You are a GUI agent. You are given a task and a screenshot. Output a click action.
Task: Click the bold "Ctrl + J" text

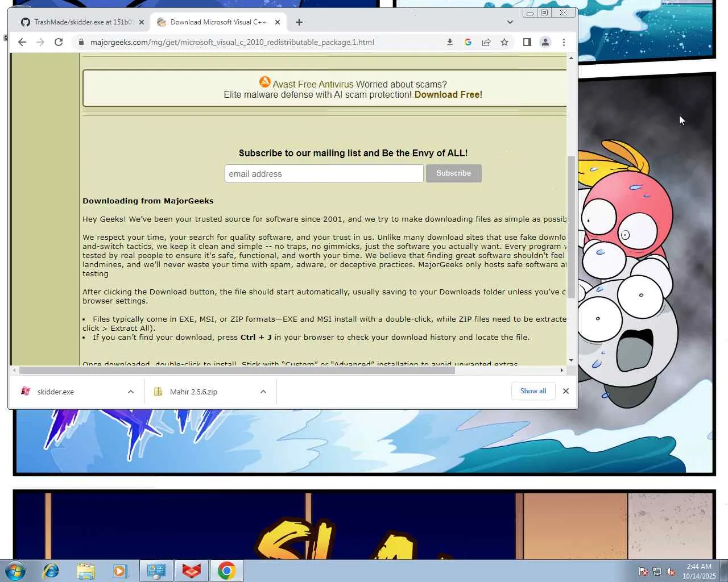click(256, 337)
